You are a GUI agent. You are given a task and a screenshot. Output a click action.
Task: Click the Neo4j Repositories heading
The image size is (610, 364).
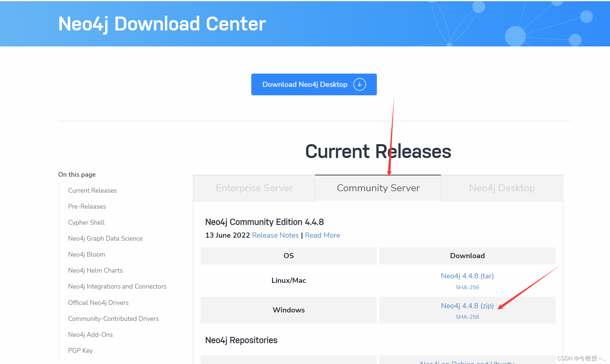[x=241, y=340]
